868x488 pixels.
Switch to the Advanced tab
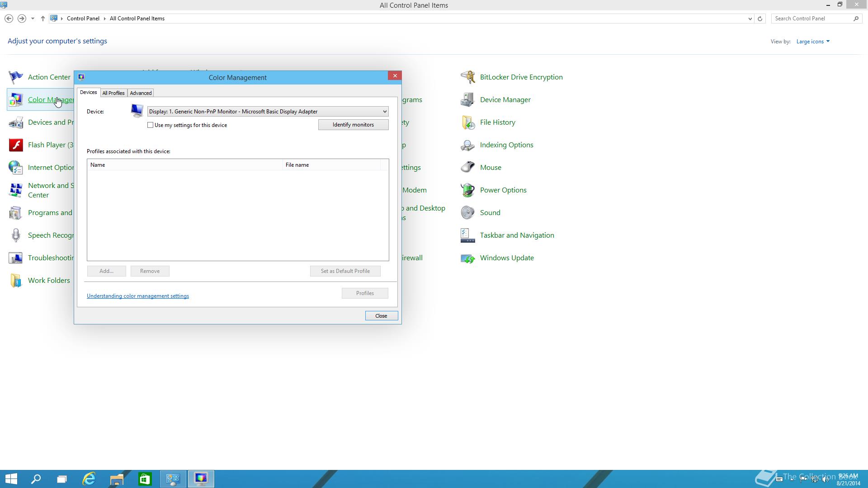(141, 93)
